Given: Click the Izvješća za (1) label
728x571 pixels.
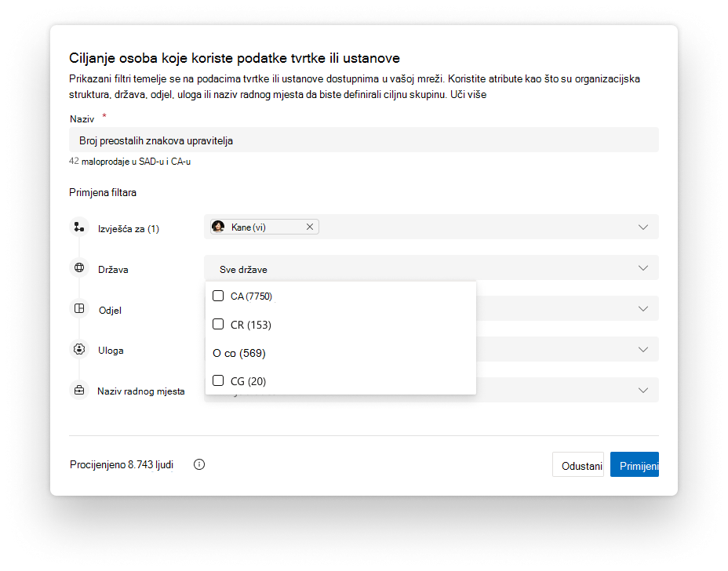Looking at the screenshot, I should pos(129,229).
